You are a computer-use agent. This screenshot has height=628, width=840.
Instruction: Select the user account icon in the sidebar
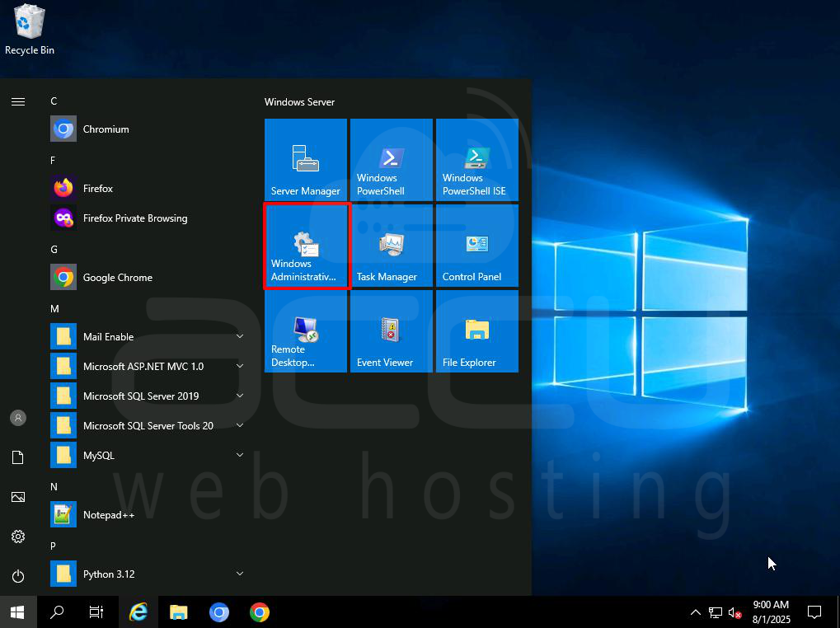pos(18,418)
